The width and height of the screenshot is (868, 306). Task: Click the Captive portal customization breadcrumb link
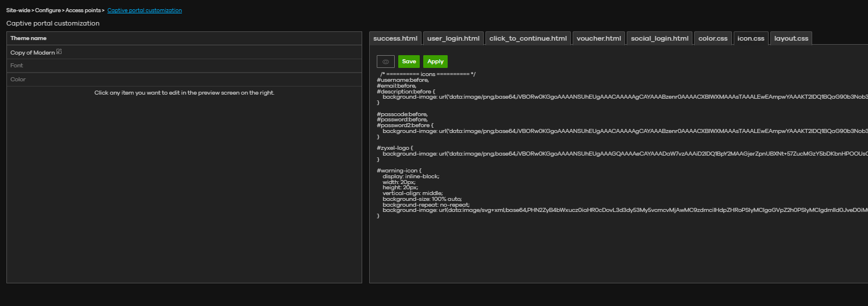[144, 10]
